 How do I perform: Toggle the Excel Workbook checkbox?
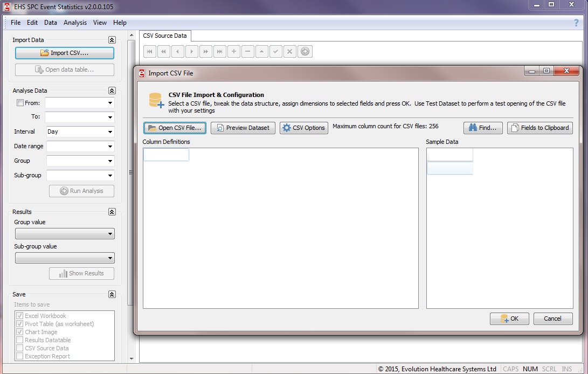tap(20, 316)
